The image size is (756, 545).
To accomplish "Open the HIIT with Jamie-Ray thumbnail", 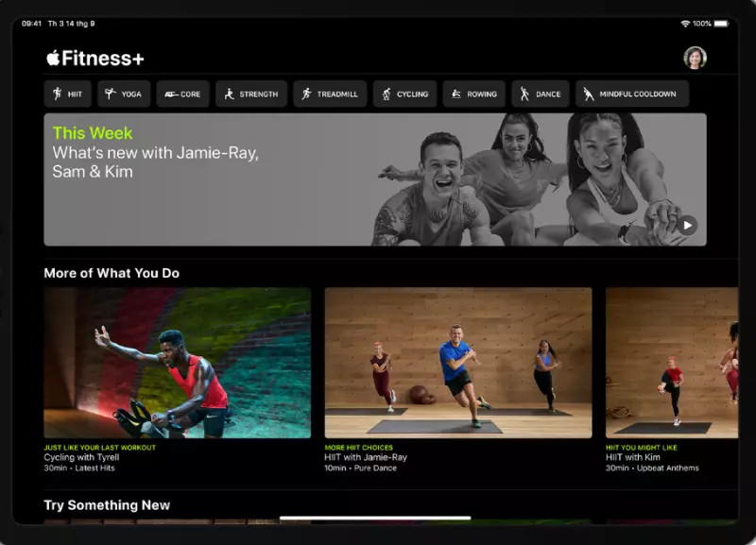I will [458, 363].
